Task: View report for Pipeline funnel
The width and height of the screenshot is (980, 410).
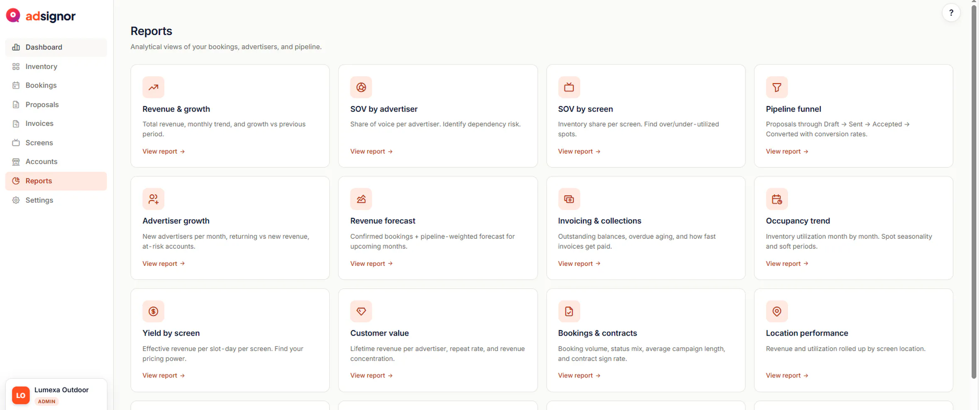Action: [787, 151]
